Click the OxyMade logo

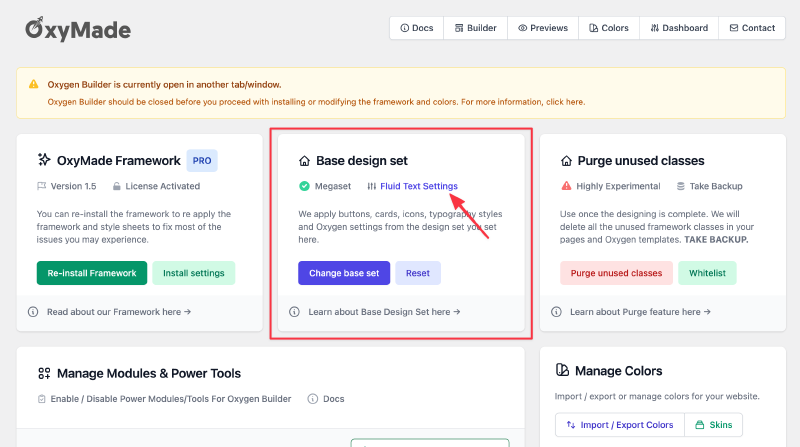pos(78,29)
